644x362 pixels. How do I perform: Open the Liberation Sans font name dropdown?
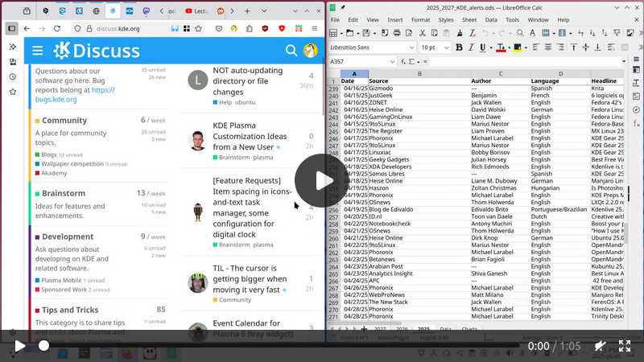click(x=411, y=47)
